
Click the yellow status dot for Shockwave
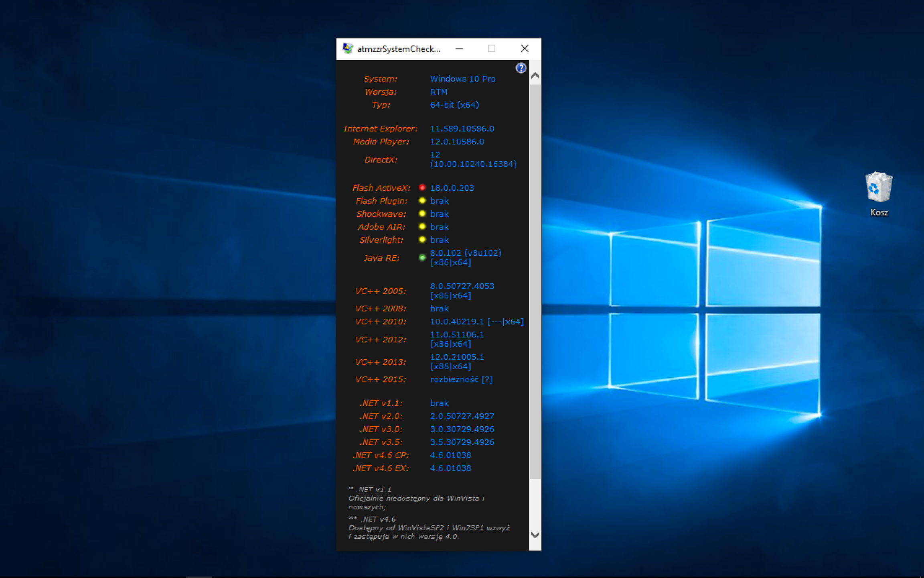point(422,214)
